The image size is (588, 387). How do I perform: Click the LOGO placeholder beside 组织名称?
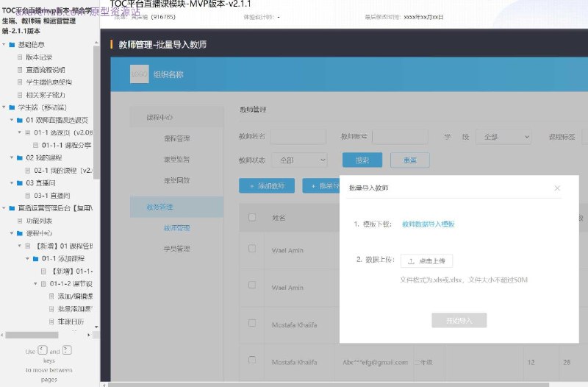coord(140,74)
